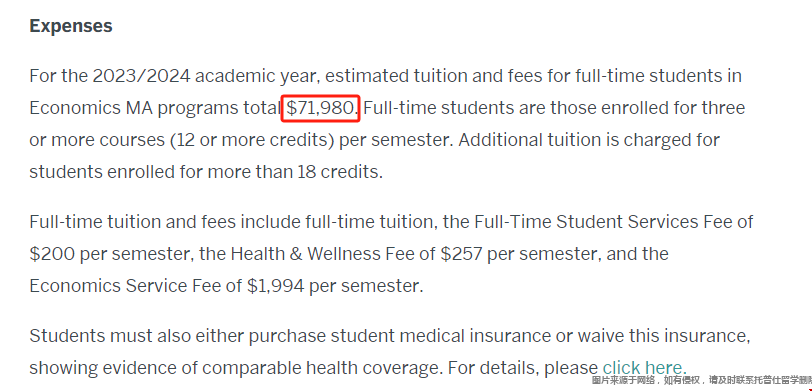The height and width of the screenshot is (391, 812).
Task: Click the $200 Student Services Fee amount
Action: [x=52, y=254]
